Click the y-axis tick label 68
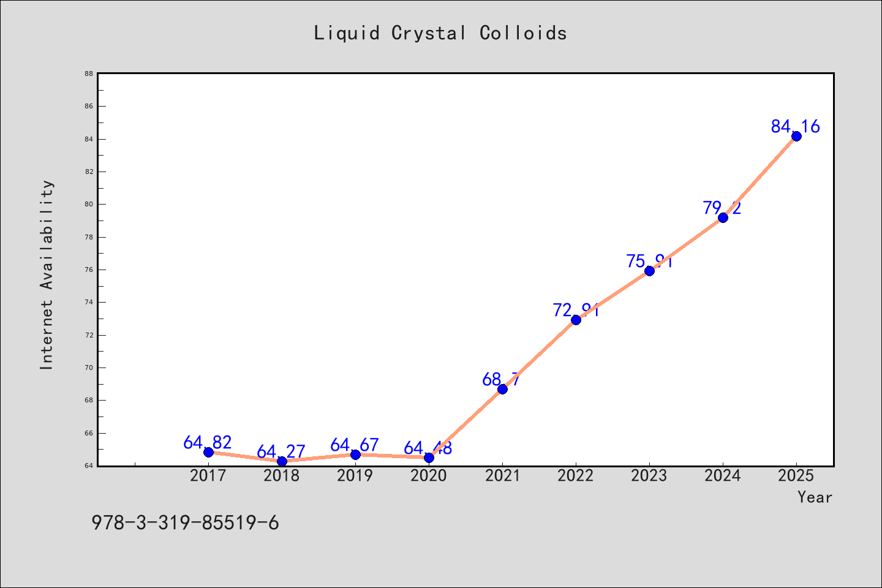Viewport: 882px width, 588px height. [x=89, y=400]
